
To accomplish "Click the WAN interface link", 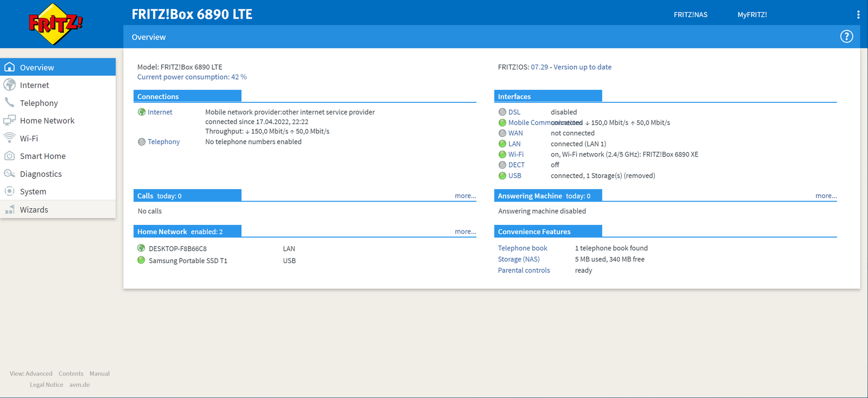I will click(x=515, y=133).
